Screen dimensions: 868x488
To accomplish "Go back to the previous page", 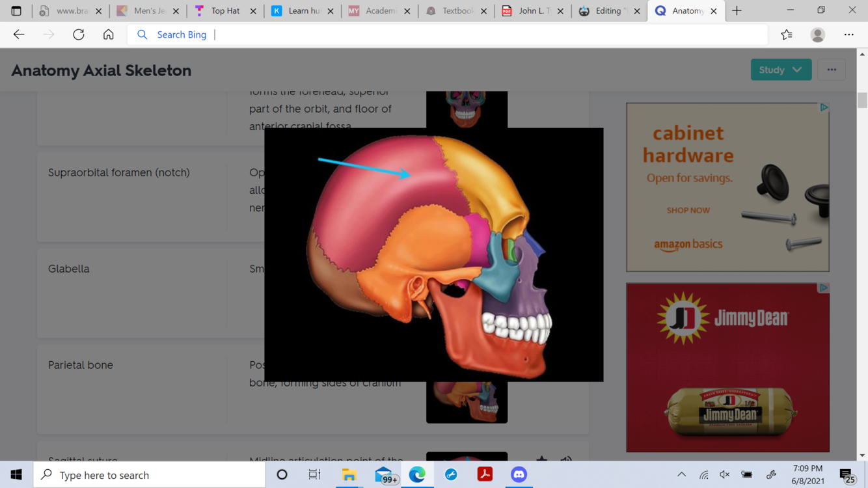I will click(x=19, y=34).
